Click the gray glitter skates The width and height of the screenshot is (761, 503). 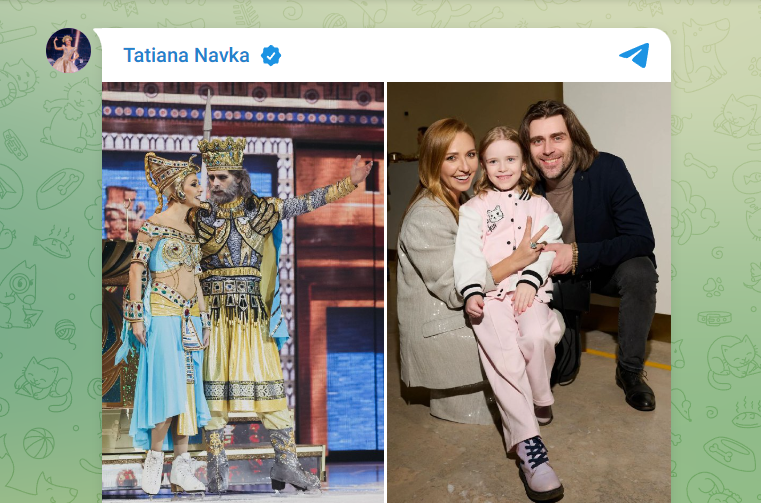[289, 460]
